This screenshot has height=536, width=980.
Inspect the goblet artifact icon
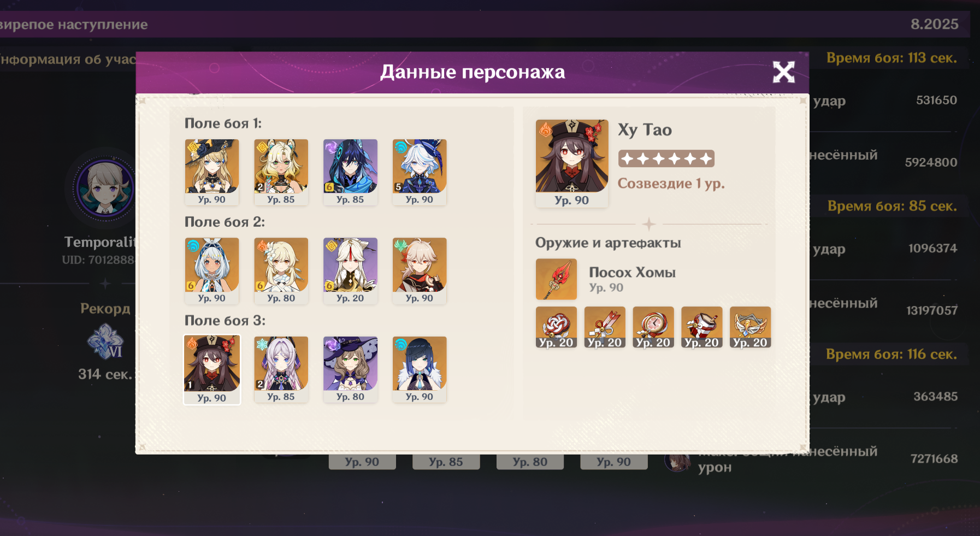702,327
